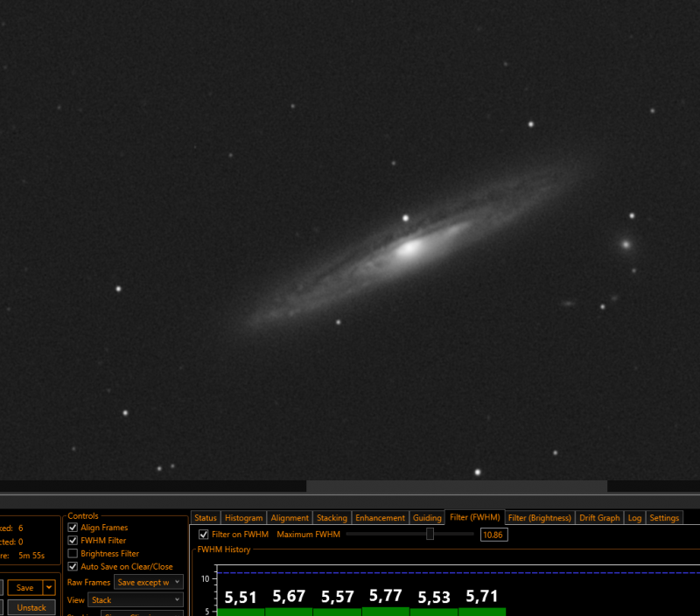The image size is (700, 616).
Task: Click the Maximum FWHM slider handle
Action: pos(430,534)
